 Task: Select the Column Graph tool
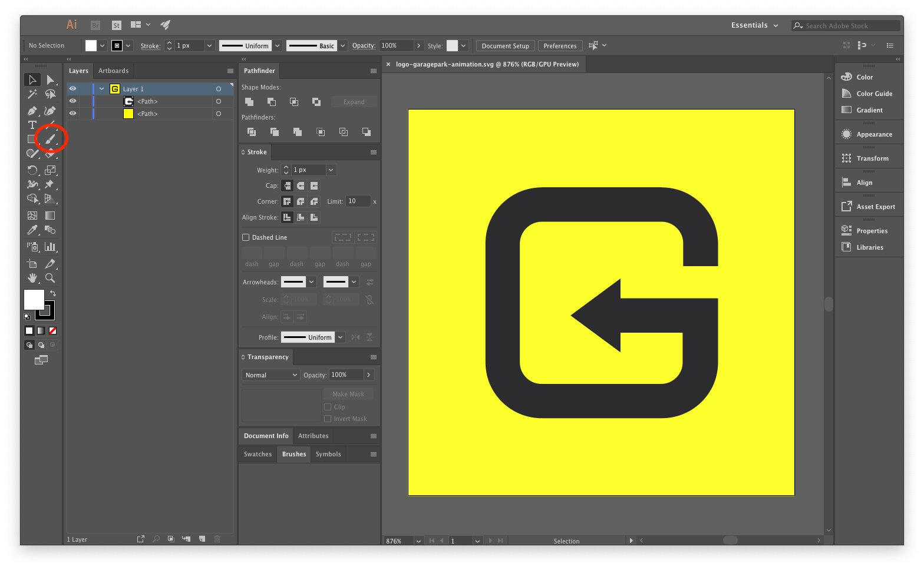click(50, 247)
